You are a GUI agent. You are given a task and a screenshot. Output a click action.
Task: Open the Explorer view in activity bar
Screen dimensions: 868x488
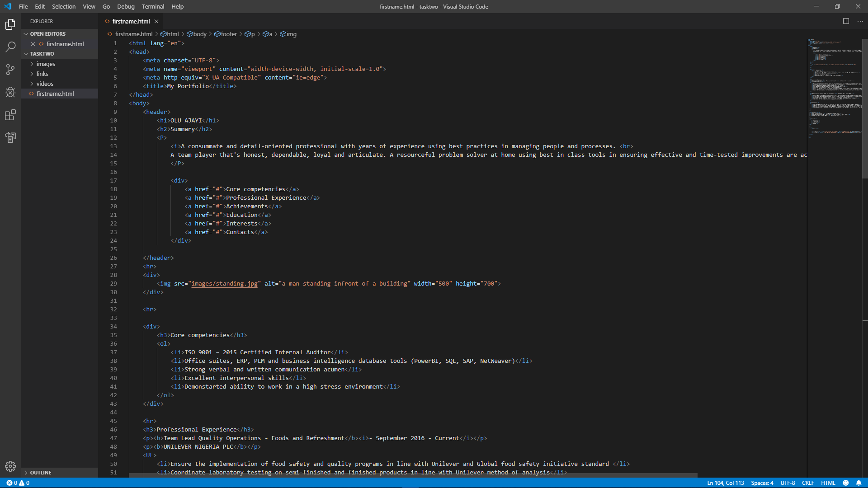(x=10, y=24)
